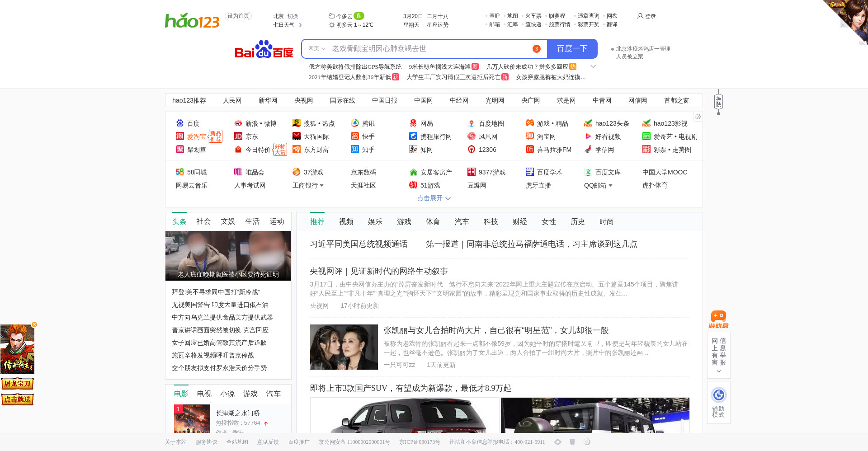Image resolution: width=868 pixels, height=451 pixels.
Task: Open 意见反馈 footer link
Action: (x=268, y=442)
